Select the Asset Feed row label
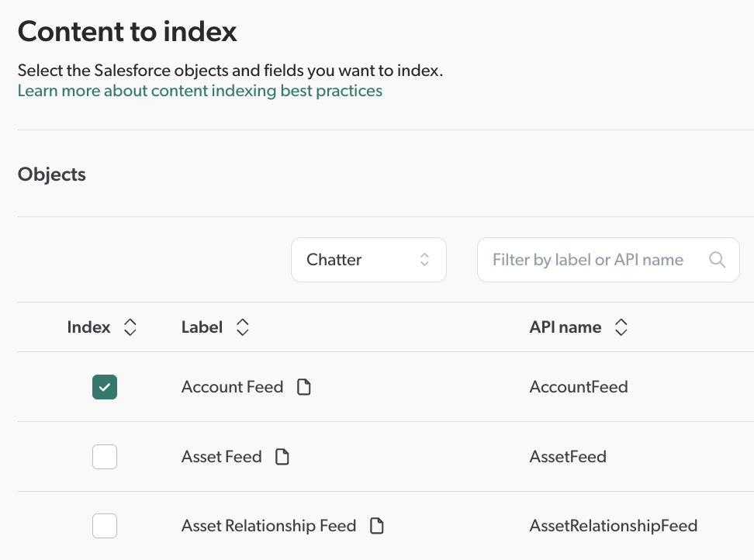Viewport: 754px width, 560px height. (x=222, y=456)
